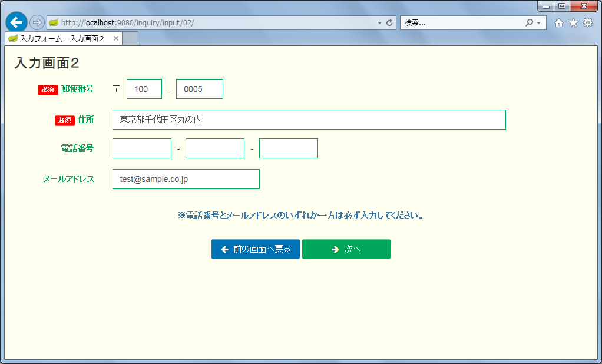Click the 次へ button
The width and height of the screenshot is (602, 364).
pyautogui.click(x=346, y=249)
